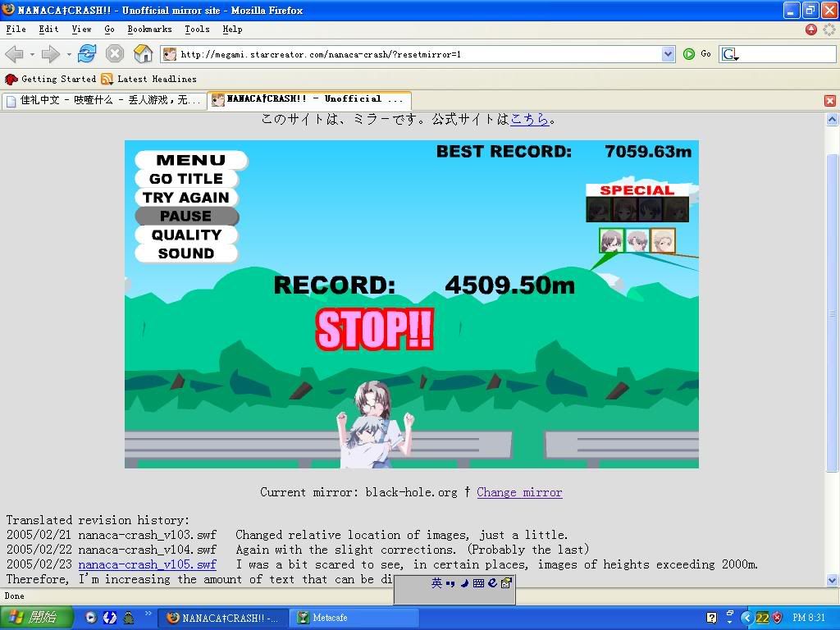Click the NANACA†CRASH taskbar button
Image resolution: width=840 pixels, height=630 pixels.
click(224, 618)
